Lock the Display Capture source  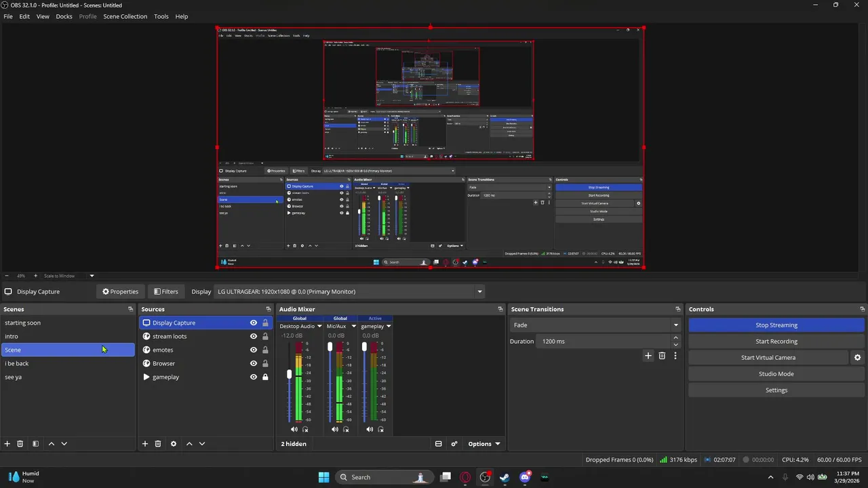tap(265, 323)
